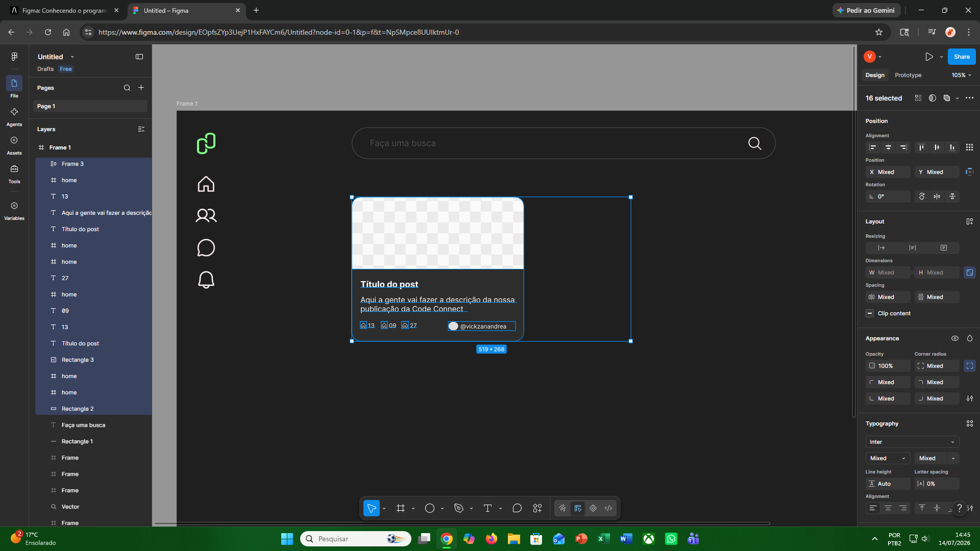Select the Frame tool in bottom toolbar
The height and width of the screenshot is (551, 980).
[401, 508]
